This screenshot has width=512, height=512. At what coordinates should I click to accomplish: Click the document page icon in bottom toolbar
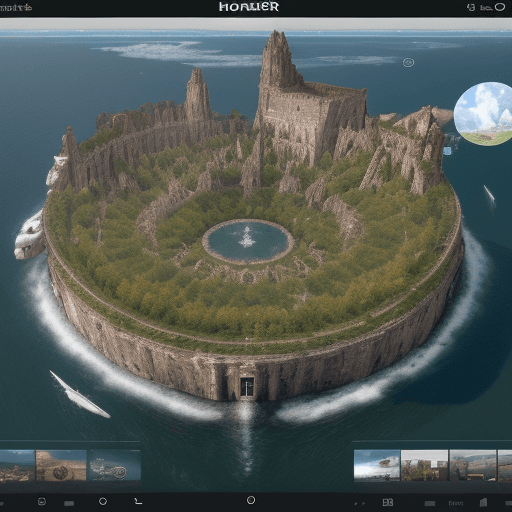pos(483,502)
